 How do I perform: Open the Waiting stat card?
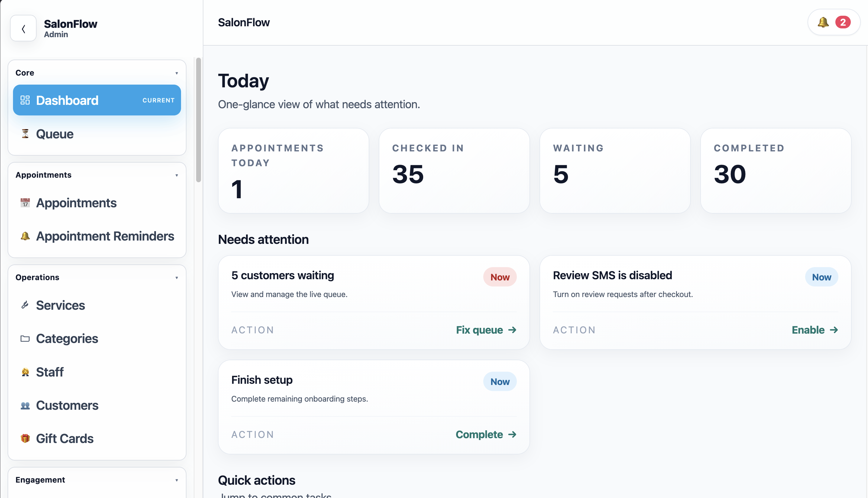pyautogui.click(x=615, y=171)
